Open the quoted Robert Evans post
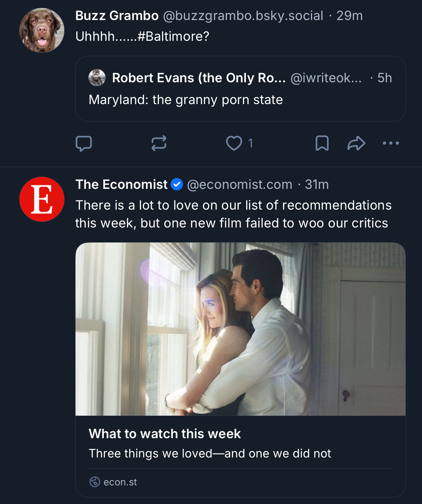 240,100
